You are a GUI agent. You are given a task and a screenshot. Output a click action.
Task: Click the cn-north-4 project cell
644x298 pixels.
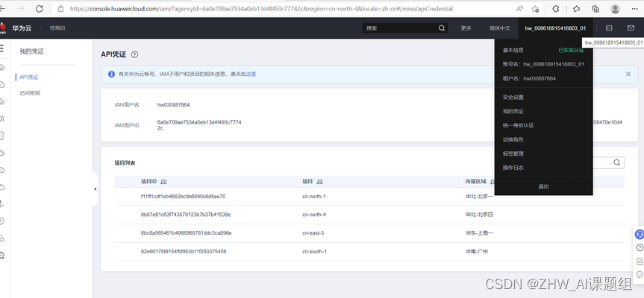pos(314,215)
